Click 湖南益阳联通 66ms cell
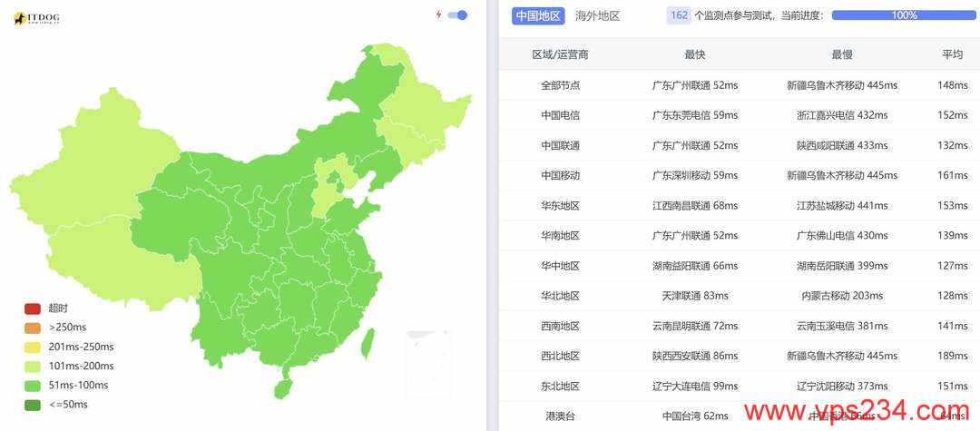 pos(694,266)
